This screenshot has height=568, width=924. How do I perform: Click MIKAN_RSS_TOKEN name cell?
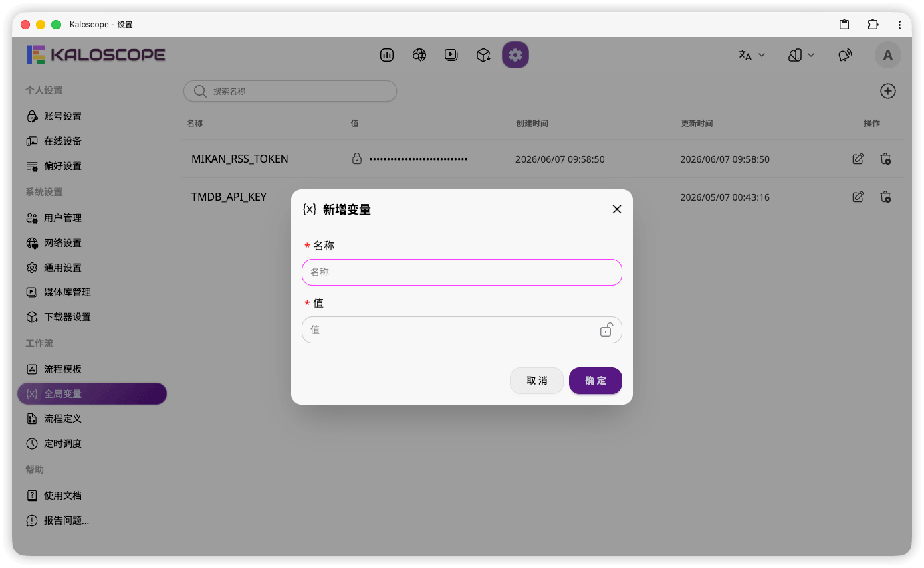click(240, 159)
